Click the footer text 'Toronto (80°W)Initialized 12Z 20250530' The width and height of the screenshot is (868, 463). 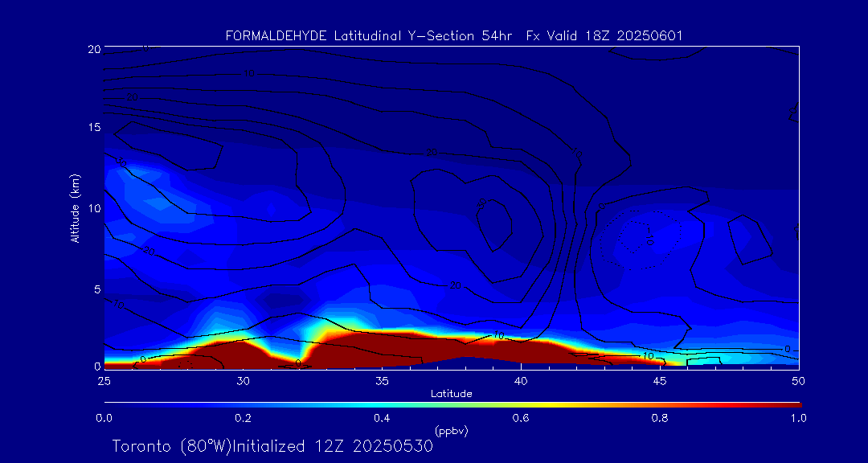[272, 446]
